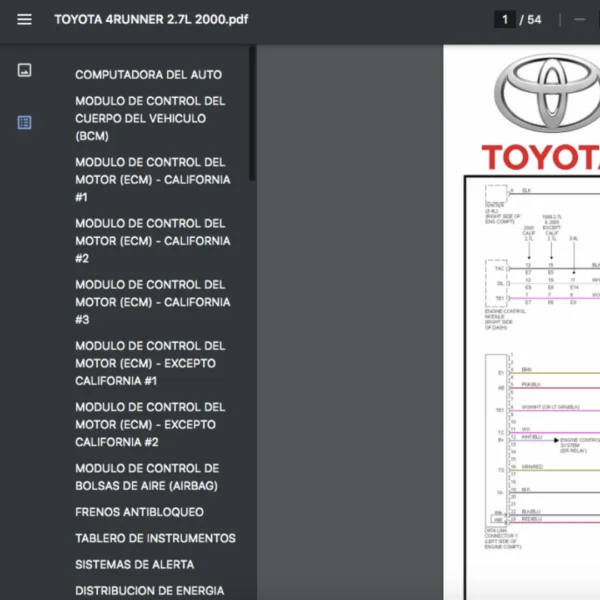600x600 pixels.
Task: Jump to the ECM - CALIFORNIA #2 section
Action: click(x=152, y=241)
